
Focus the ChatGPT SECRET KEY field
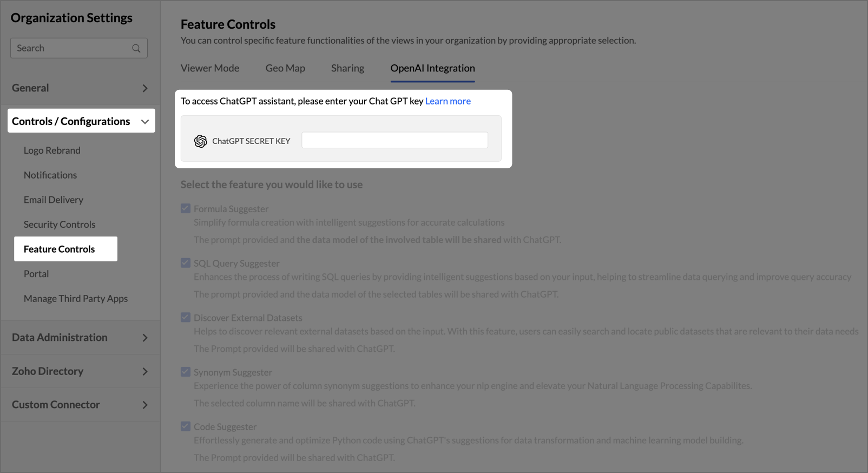(x=394, y=140)
